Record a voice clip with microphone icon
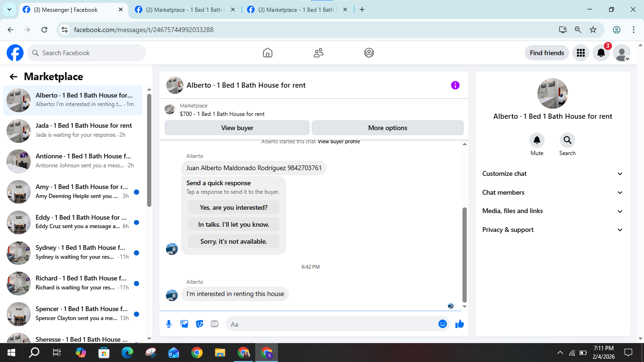 pyautogui.click(x=169, y=324)
